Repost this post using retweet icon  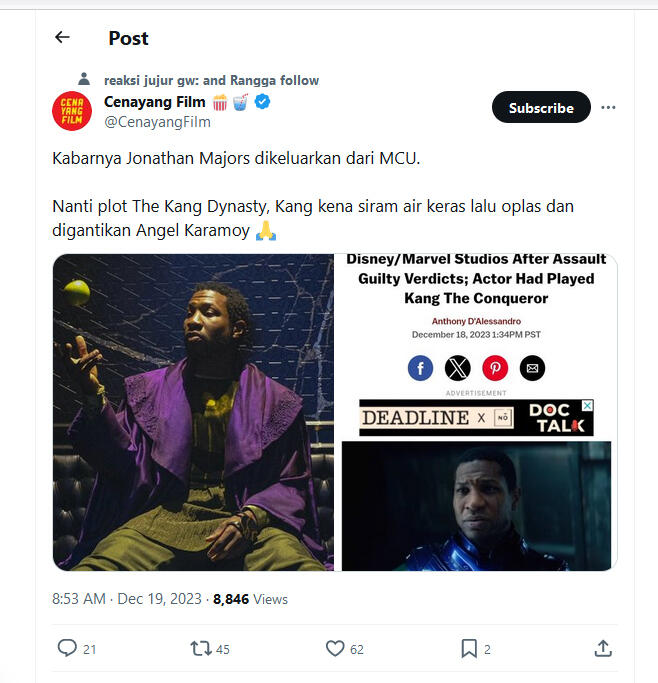click(200, 648)
